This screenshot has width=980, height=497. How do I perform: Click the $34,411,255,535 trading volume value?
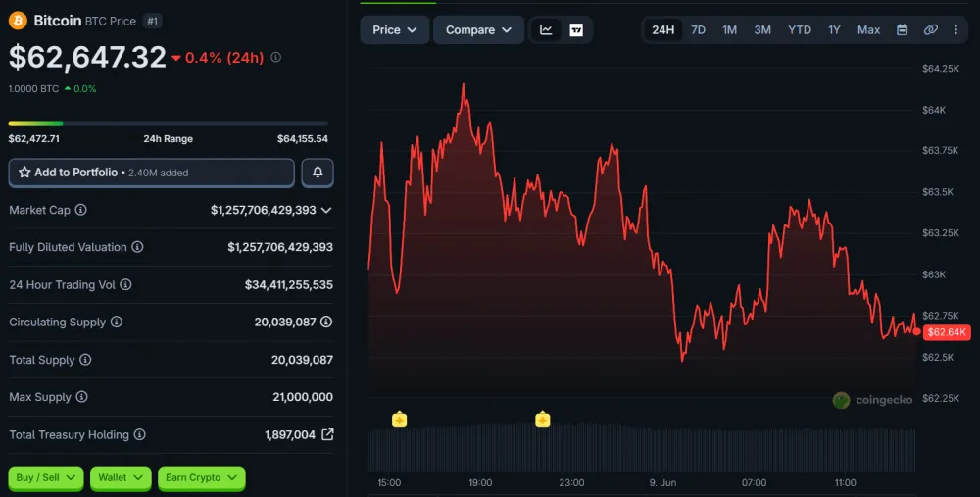coord(289,285)
